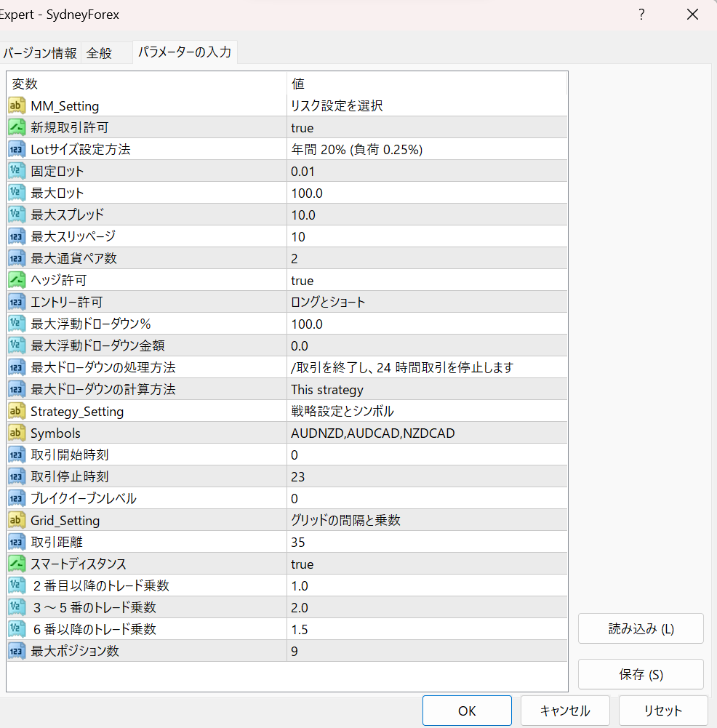Click the double icon beside 最大スプレッド
The width and height of the screenshot is (717, 728).
pyautogui.click(x=16, y=215)
